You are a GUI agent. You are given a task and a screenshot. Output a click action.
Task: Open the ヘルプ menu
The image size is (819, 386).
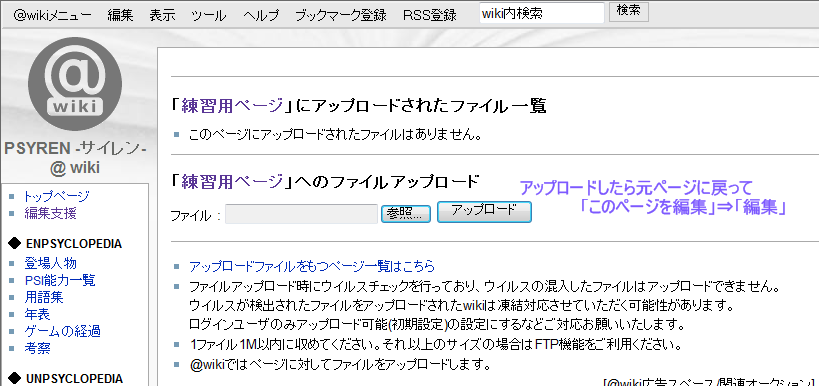point(261,15)
